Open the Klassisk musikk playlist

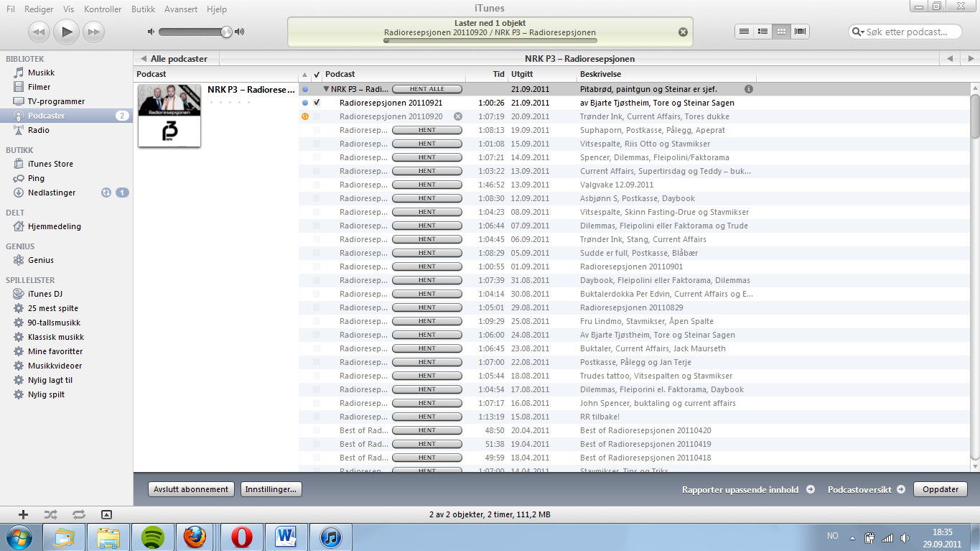pyautogui.click(x=56, y=337)
